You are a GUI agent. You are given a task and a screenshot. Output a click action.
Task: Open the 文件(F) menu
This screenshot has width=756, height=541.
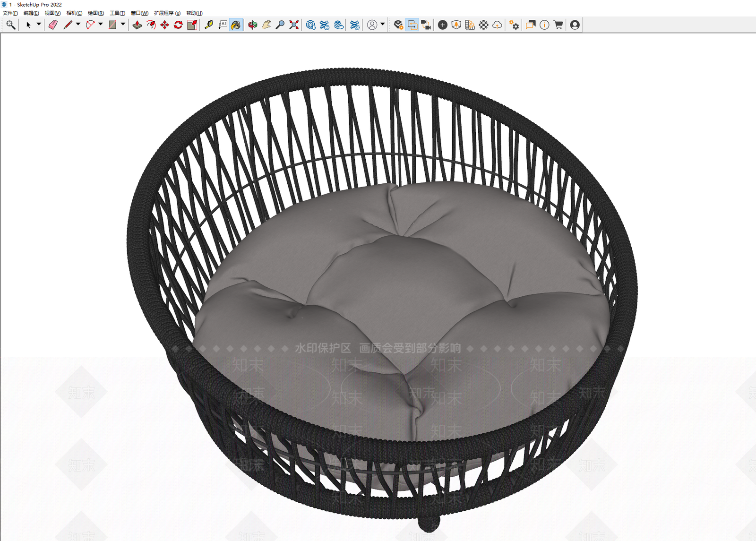point(10,13)
